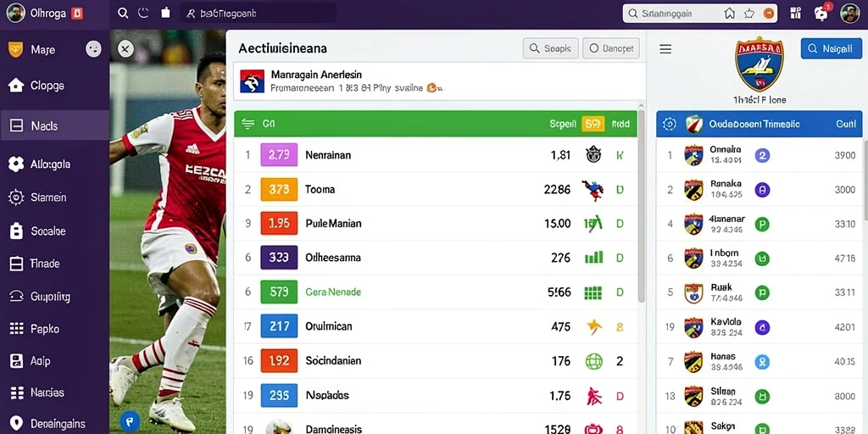The width and height of the screenshot is (868, 434).
Task: Toggle the Dancret radio option
Action: 611,48
